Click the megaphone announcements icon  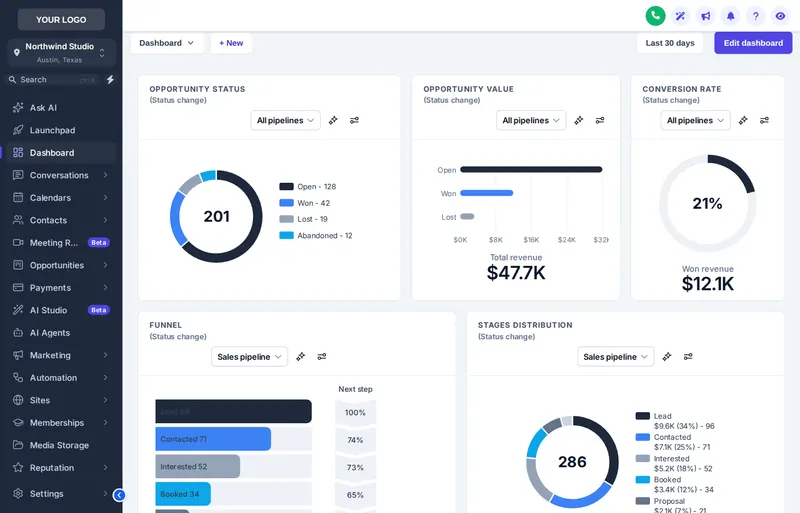(706, 16)
